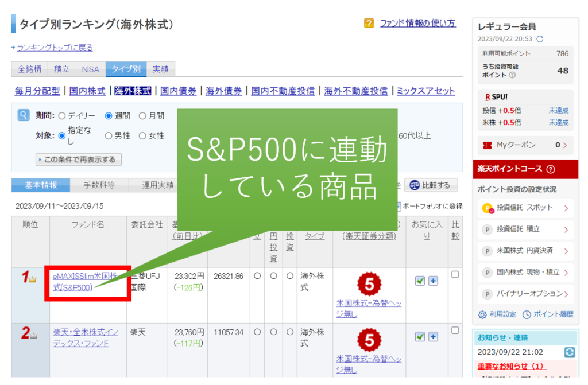Open バイナリーオプション point setting

pos(525,294)
